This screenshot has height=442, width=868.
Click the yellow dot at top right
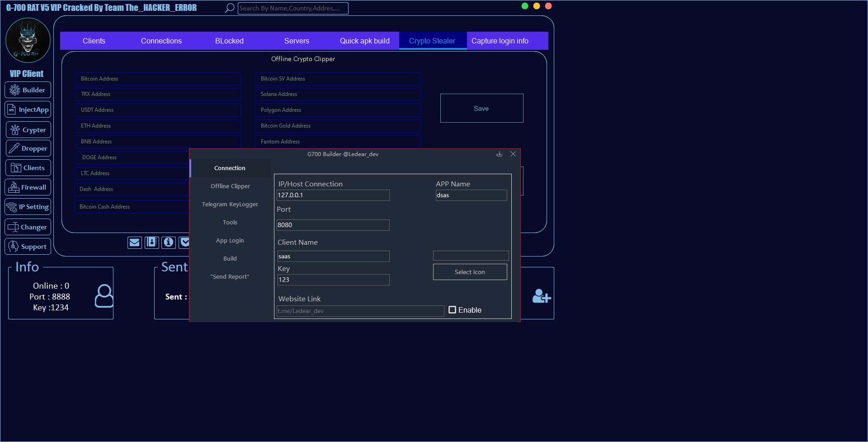click(x=537, y=6)
